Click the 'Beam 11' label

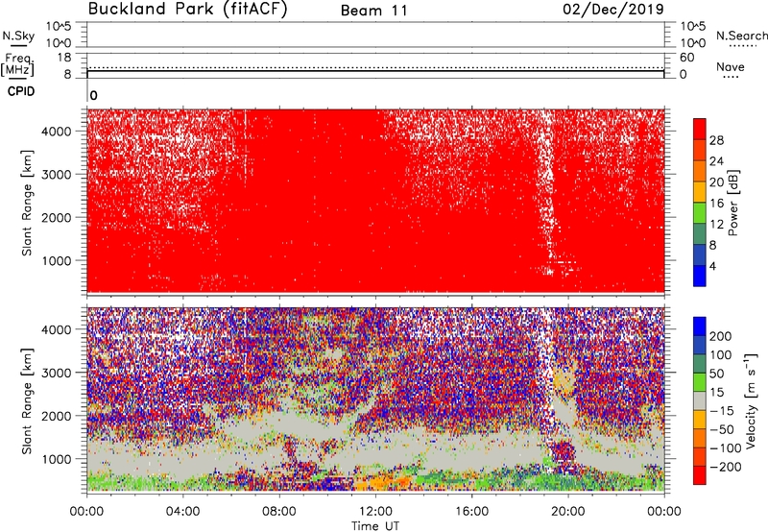click(x=374, y=11)
